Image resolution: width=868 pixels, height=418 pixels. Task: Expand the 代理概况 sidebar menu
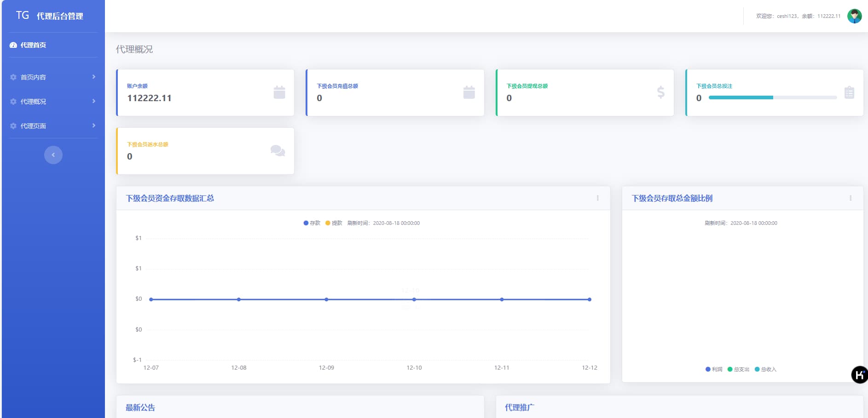[x=53, y=102]
